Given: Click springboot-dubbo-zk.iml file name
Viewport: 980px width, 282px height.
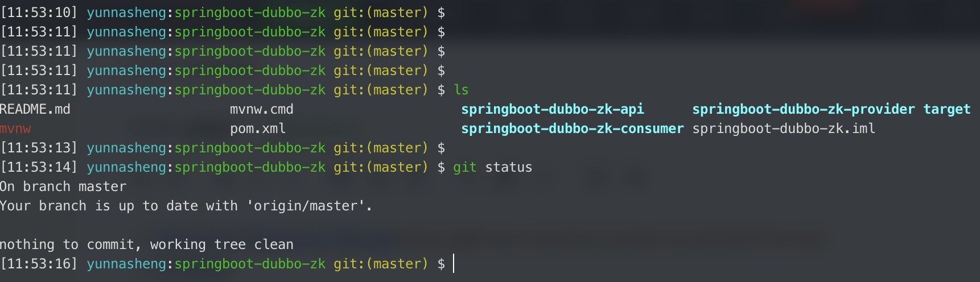Looking at the screenshot, I should click(x=784, y=128).
